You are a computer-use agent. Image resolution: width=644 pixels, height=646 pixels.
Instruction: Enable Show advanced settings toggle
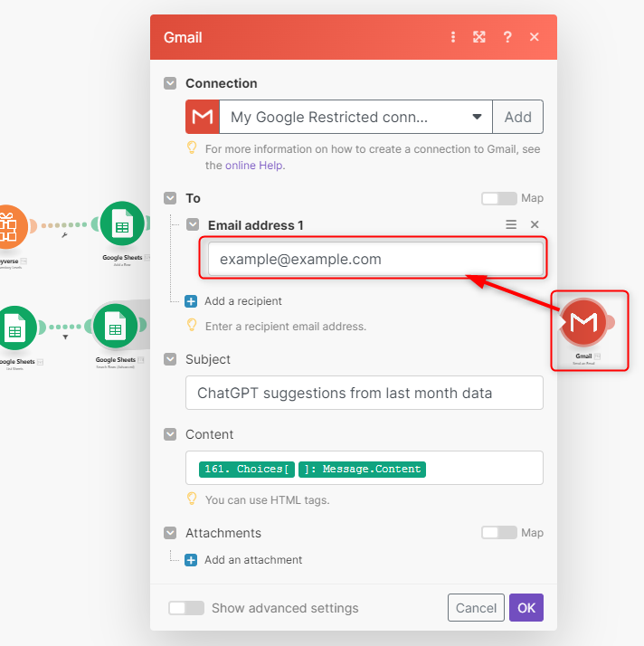pos(186,608)
